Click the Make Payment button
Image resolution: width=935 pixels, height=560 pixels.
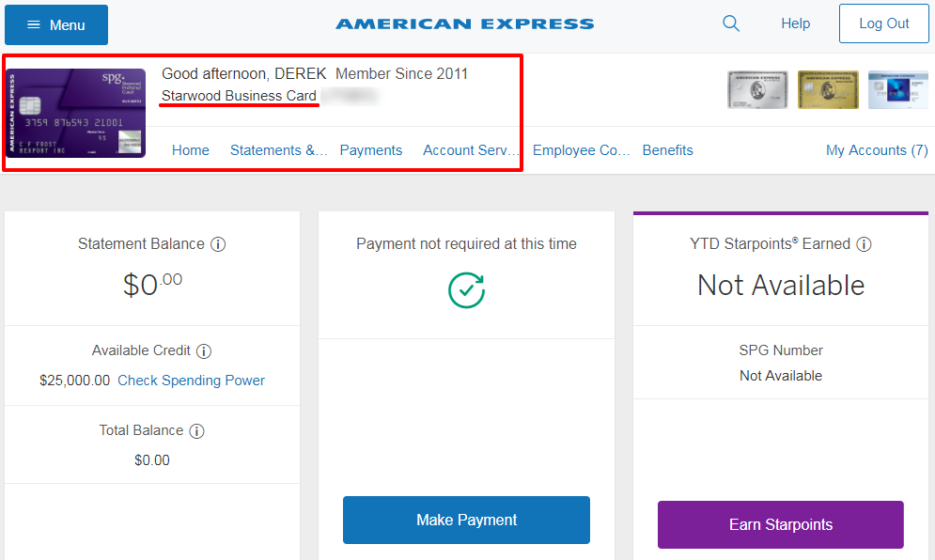(x=466, y=520)
